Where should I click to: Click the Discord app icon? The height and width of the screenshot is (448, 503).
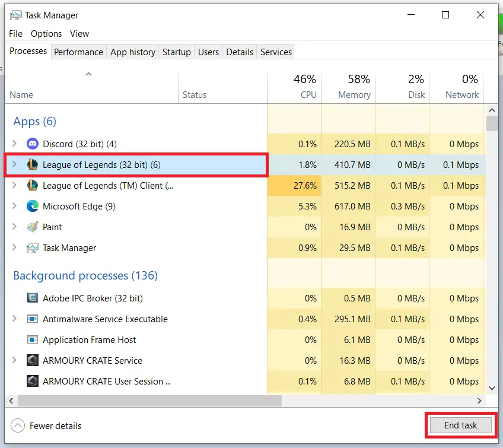coord(33,144)
